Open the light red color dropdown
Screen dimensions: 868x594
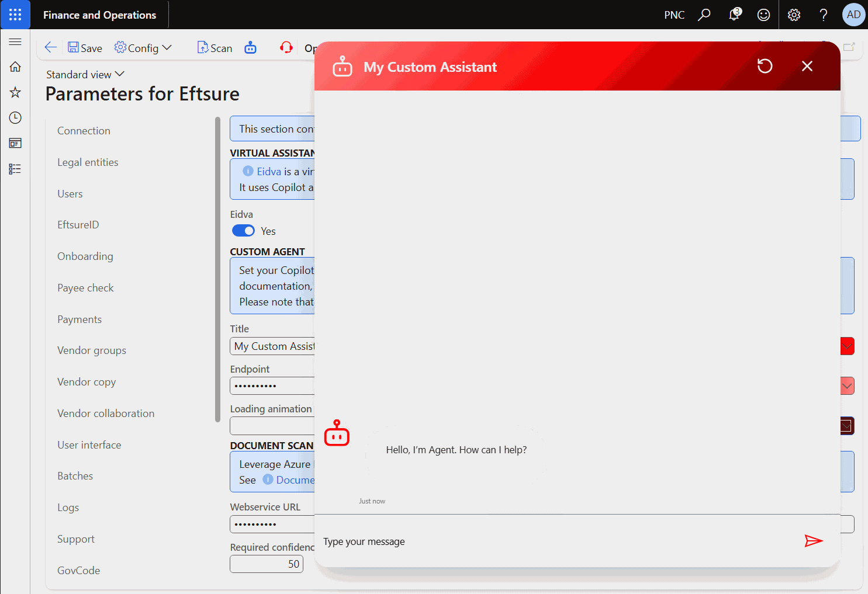pyautogui.click(x=847, y=386)
